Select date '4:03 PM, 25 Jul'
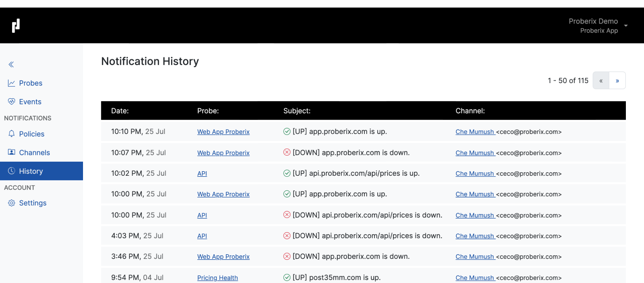This screenshot has height=283, width=644. [137, 236]
